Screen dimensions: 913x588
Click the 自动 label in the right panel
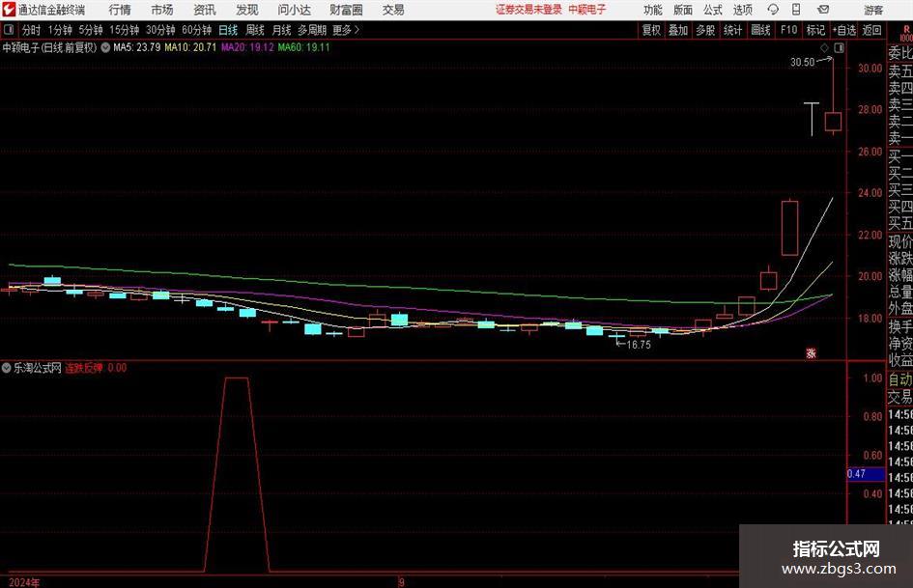pyautogui.click(x=900, y=379)
